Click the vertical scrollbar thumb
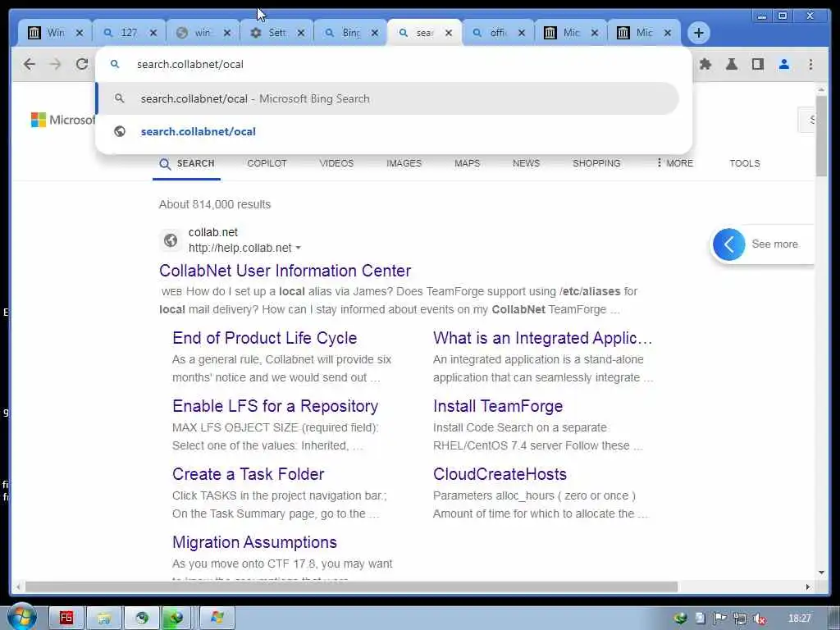 (x=821, y=135)
